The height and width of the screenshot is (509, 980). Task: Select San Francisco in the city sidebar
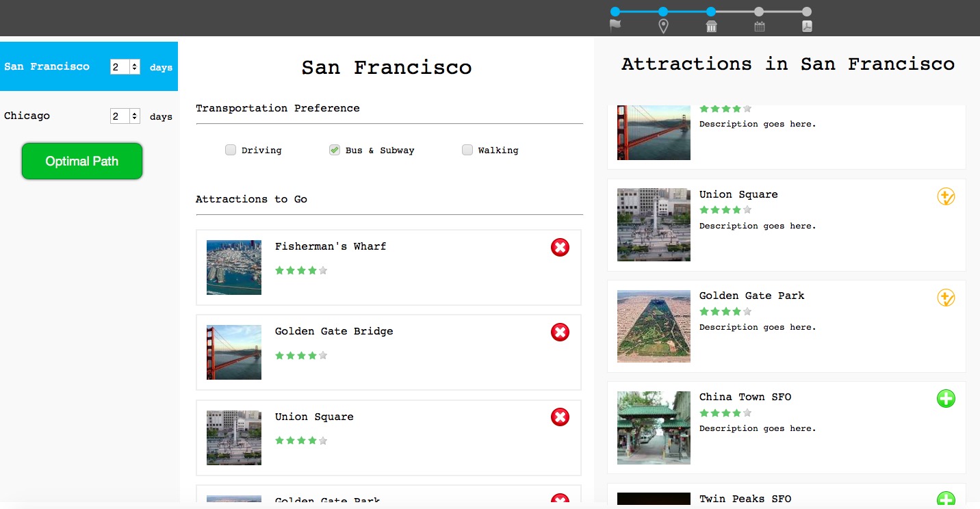coord(47,66)
